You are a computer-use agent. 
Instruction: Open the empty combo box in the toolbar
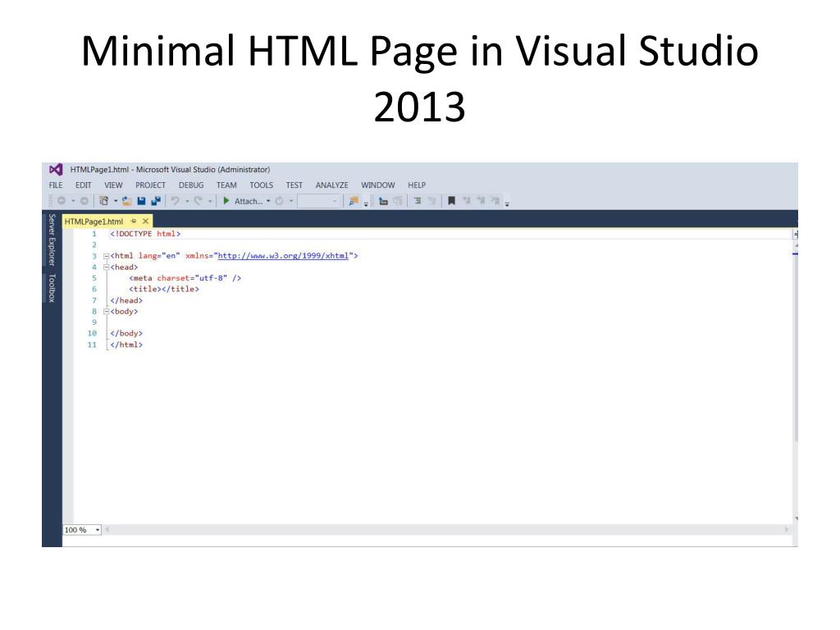point(319,201)
